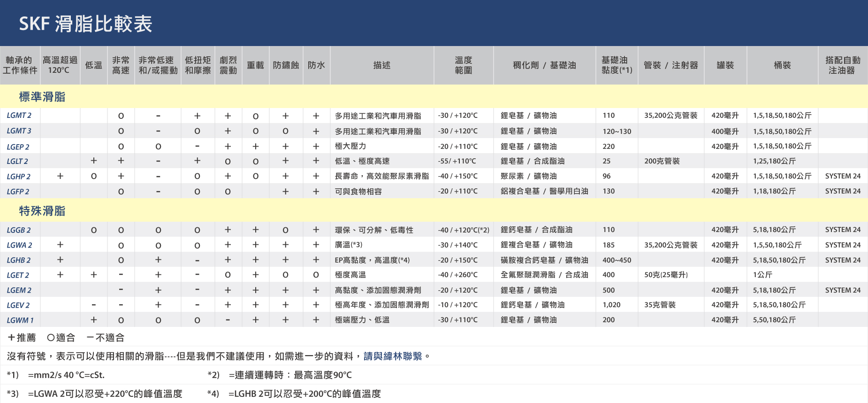Choose the LGEM 2 product name
The image size is (868, 403).
(x=19, y=290)
